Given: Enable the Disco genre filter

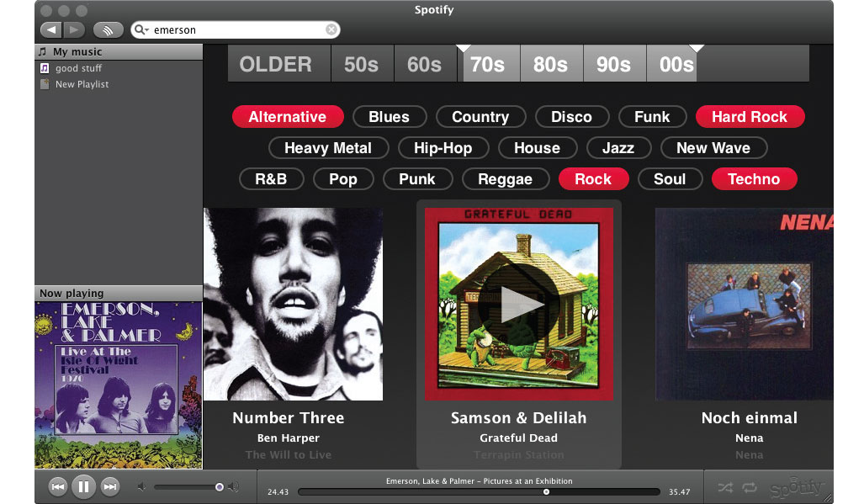Looking at the screenshot, I should [x=571, y=117].
